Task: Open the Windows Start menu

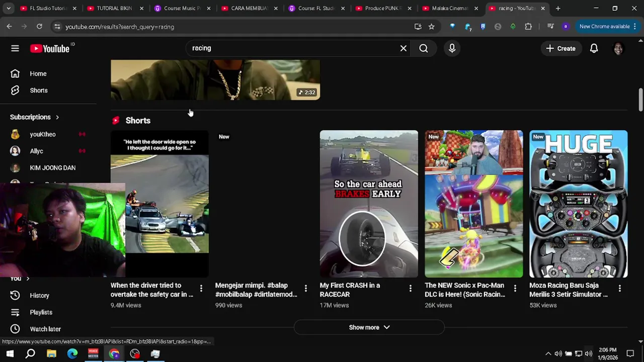Action: pos(10,353)
